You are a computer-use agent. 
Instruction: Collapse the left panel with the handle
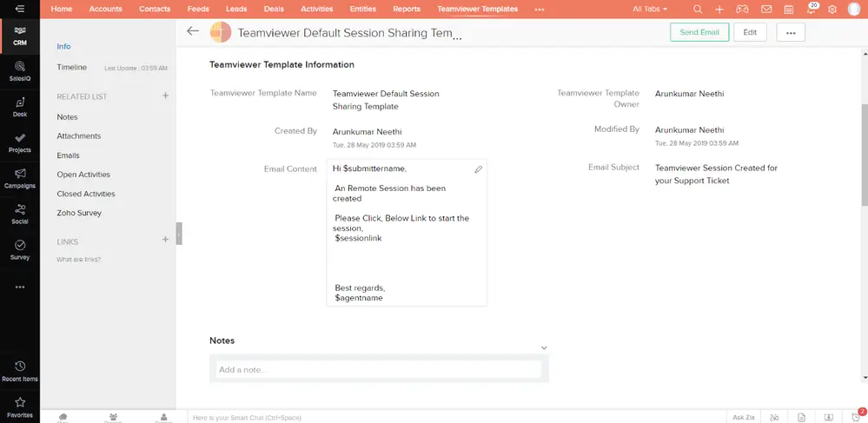[179, 234]
